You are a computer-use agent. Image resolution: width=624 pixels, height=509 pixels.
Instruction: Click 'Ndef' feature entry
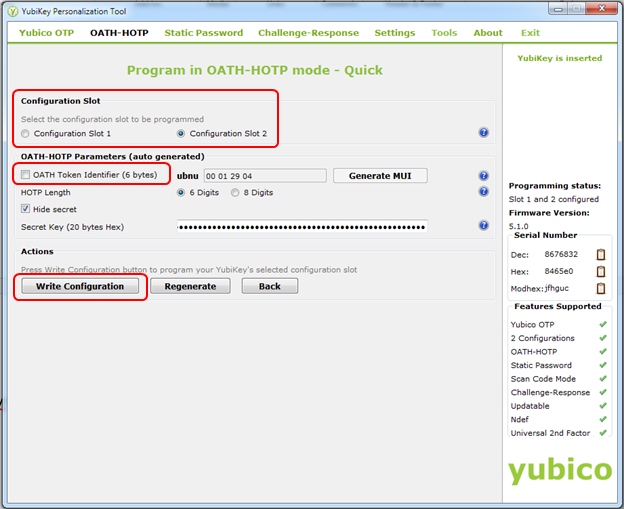[x=520, y=419]
